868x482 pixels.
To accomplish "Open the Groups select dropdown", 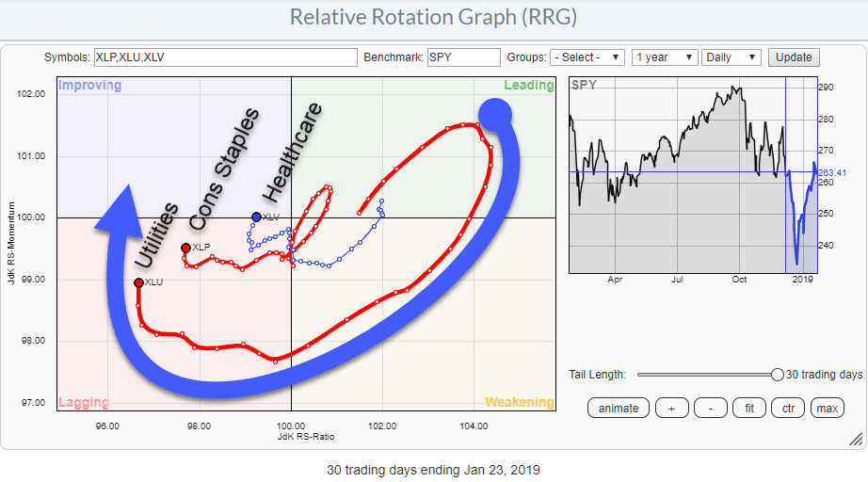I will click(x=587, y=57).
